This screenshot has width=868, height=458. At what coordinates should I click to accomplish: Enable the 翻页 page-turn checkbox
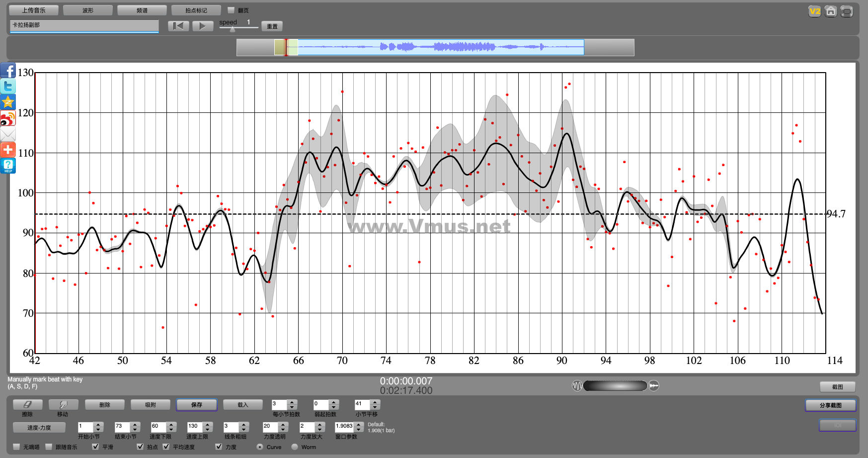coord(231,10)
